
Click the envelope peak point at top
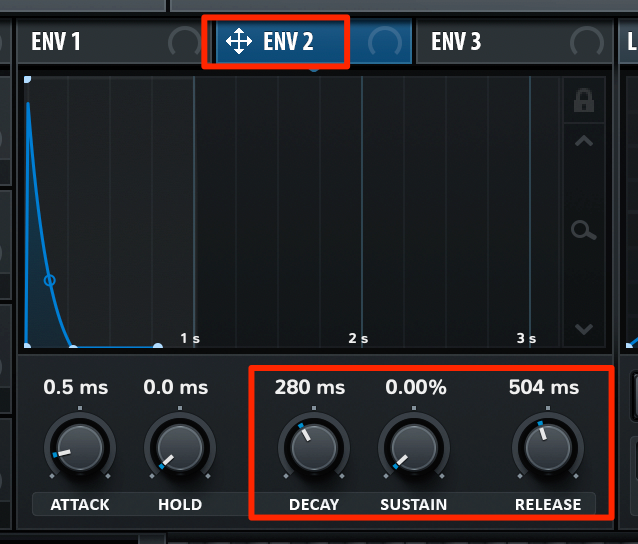point(27,79)
